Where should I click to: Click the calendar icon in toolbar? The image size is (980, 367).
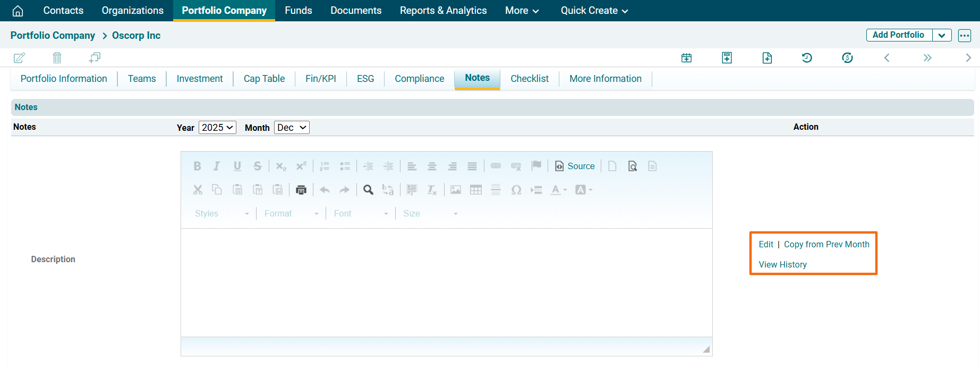point(686,58)
